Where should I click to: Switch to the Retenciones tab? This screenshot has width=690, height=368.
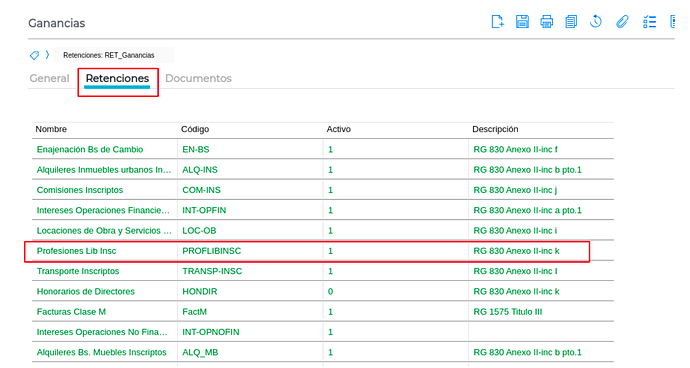point(117,78)
